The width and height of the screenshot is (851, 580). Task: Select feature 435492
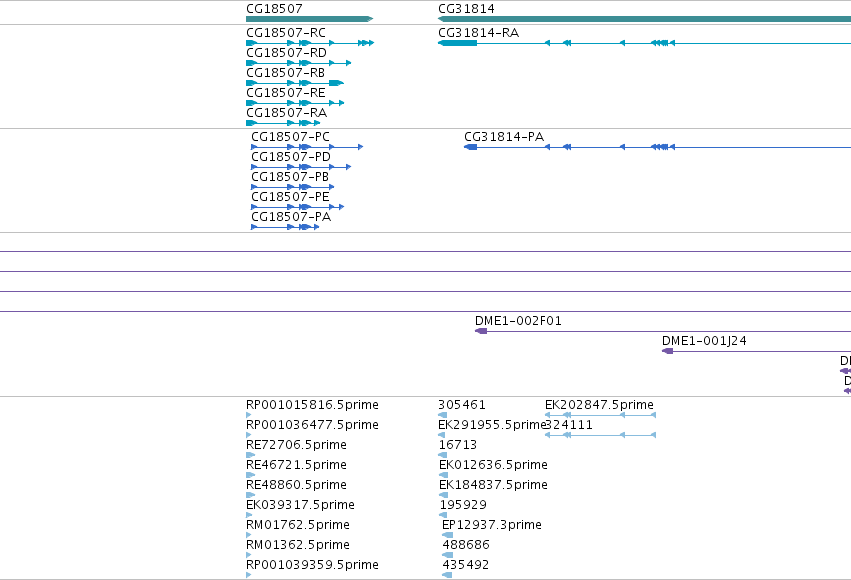click(x=466, y=565)
